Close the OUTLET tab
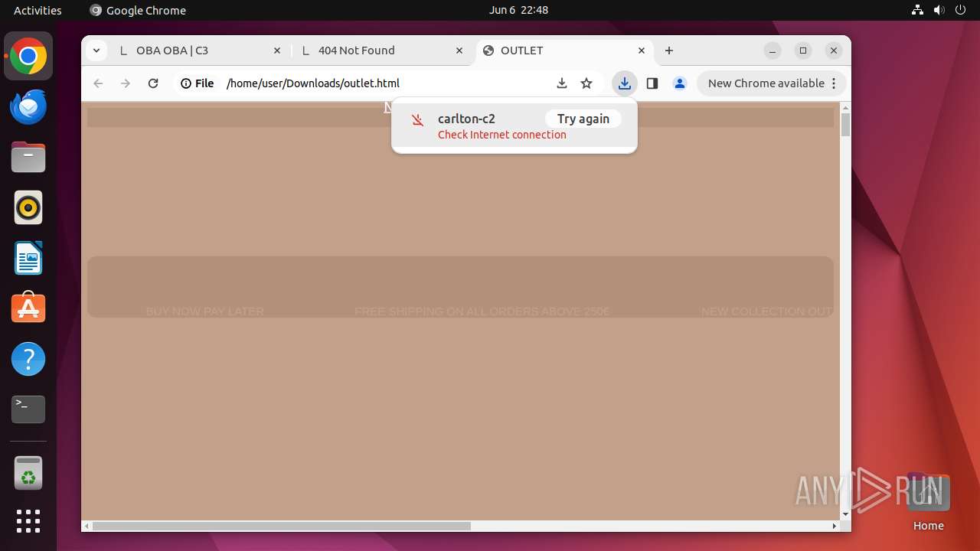Viewport: 980px width, 551px height. click(x=642, y=51)
